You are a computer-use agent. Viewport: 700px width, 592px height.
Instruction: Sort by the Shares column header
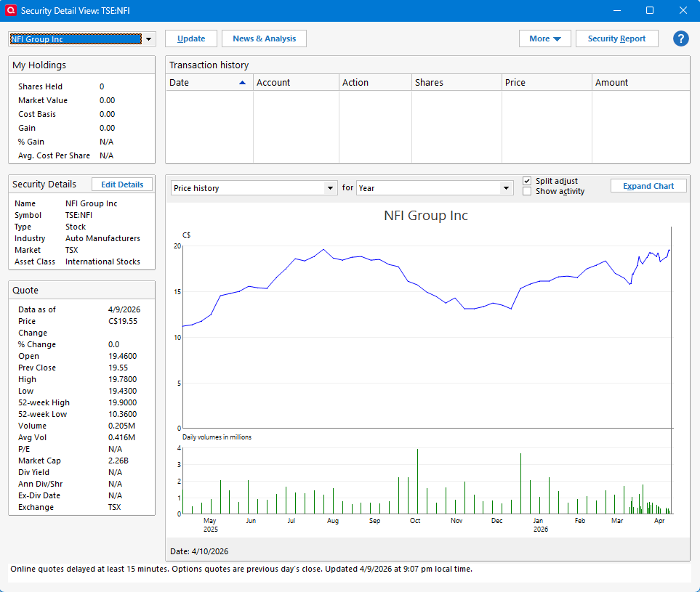click(456, 83)
